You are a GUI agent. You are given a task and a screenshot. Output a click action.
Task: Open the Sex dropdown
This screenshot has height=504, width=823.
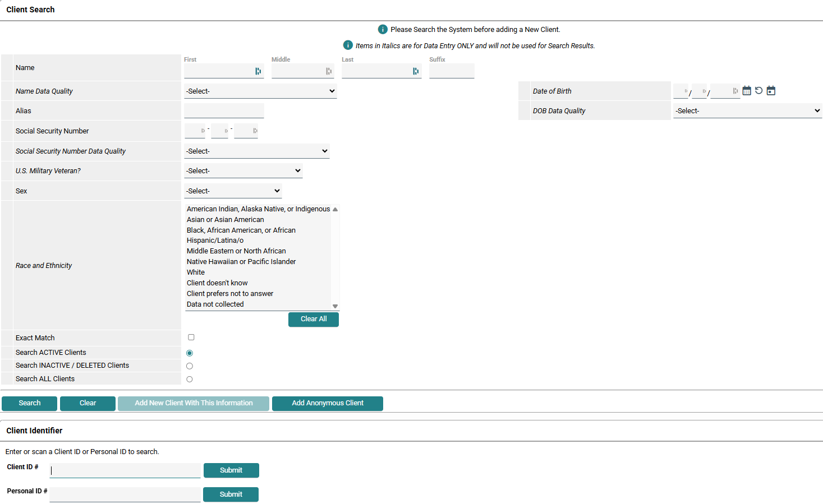click(x=233, y=191)
